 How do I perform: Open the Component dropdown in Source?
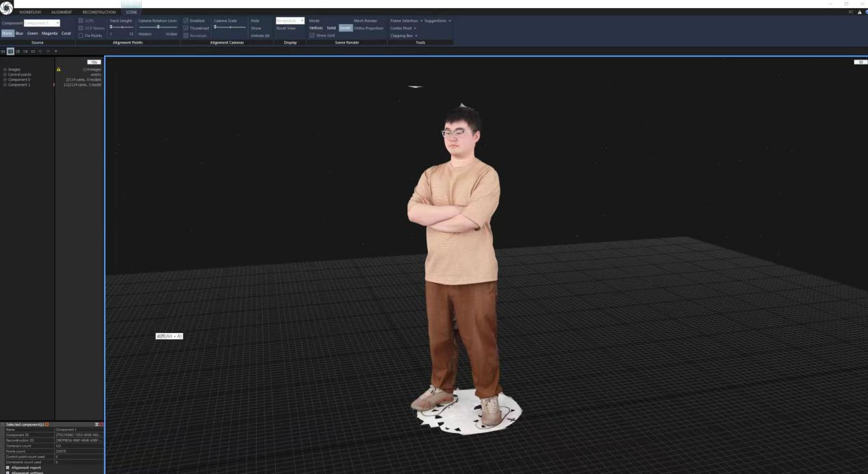(x=42, y=23)
